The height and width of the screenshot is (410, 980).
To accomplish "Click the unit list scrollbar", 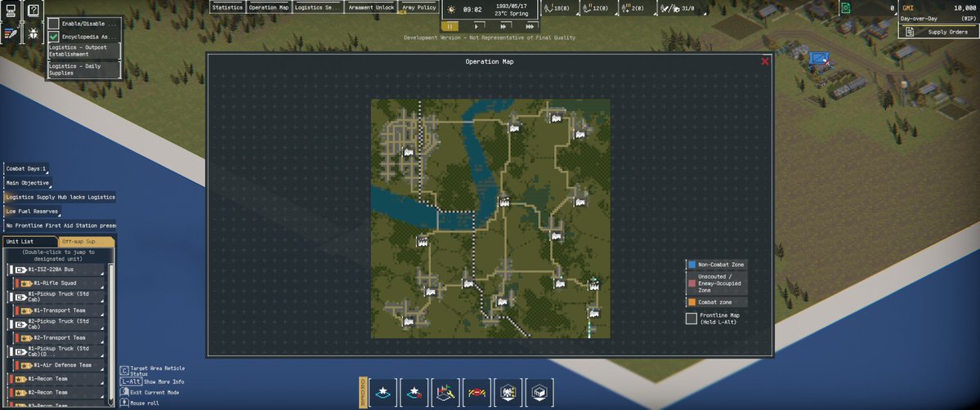I will (x=111, y=334).
